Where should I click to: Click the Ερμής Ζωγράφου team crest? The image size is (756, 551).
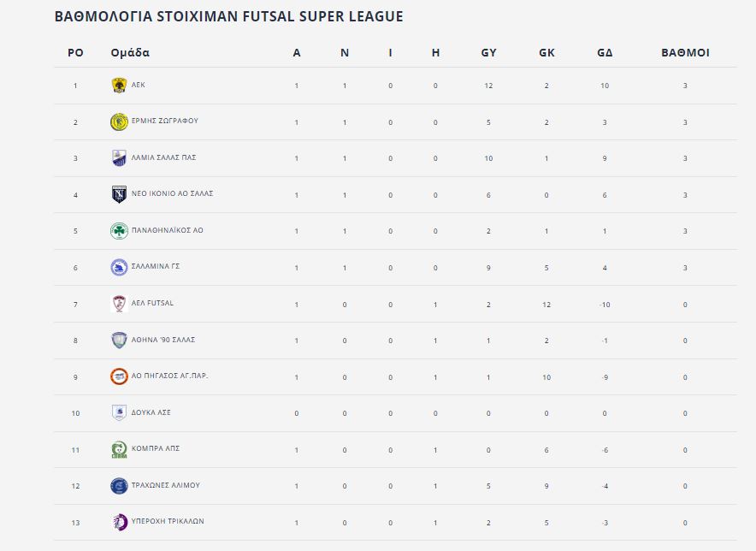click(x=119, y=122)
